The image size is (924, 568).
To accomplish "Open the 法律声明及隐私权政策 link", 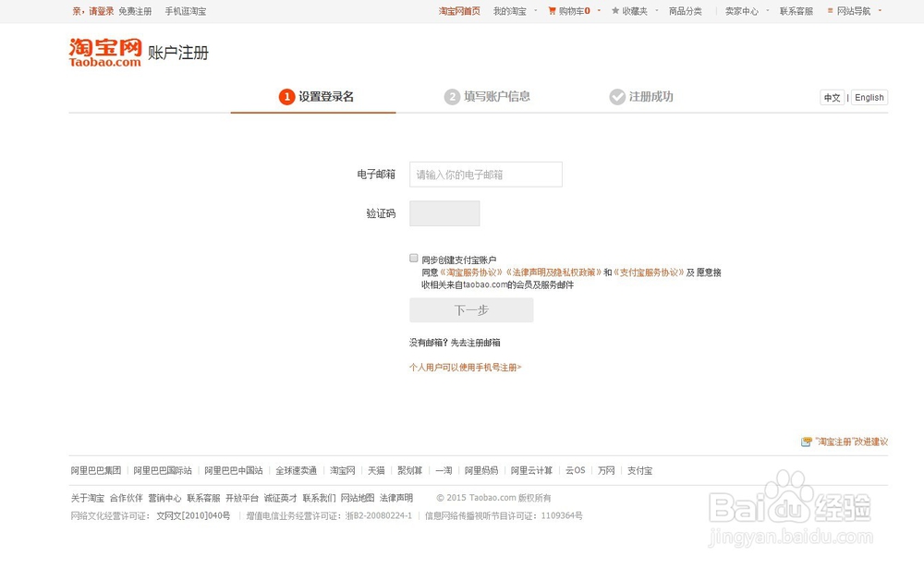I will [553, 272].
